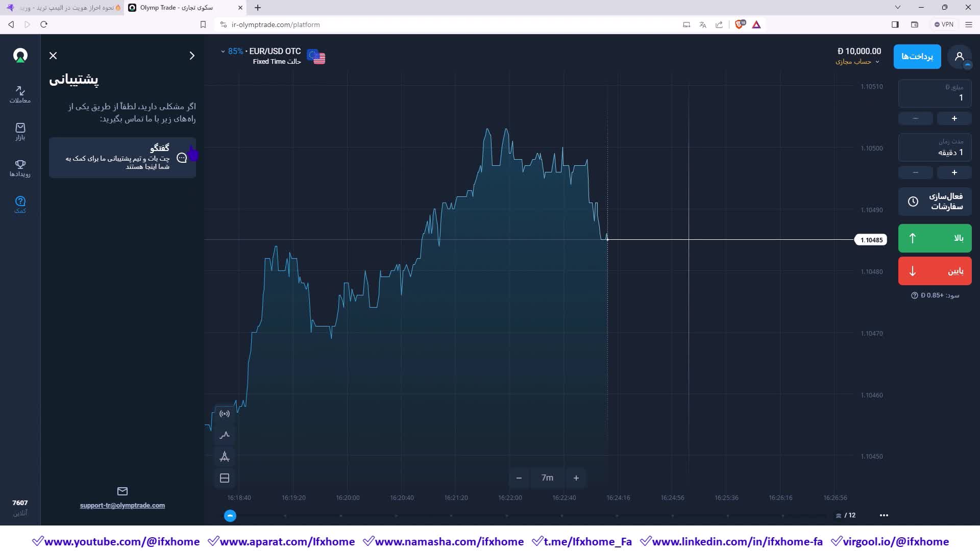
Task: Open the Market sidebar icon
Action: [x=20, y=131]
